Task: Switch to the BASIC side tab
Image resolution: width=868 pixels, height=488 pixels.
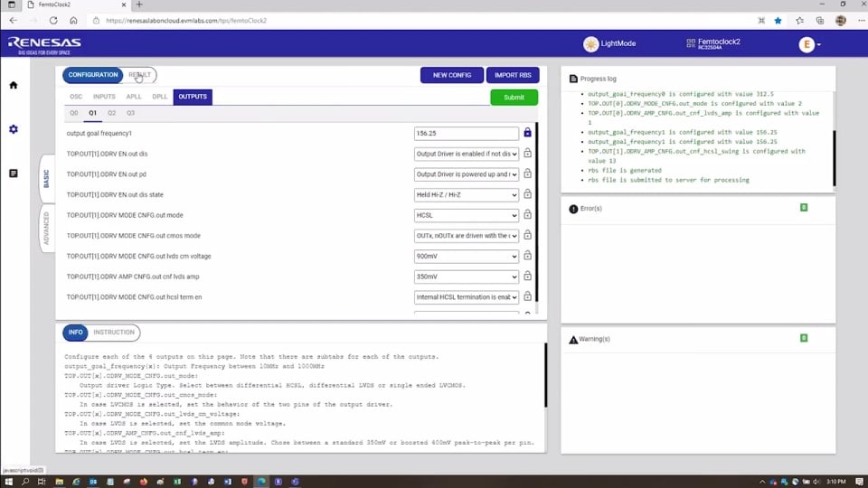Action: click(x=46, y=179)
